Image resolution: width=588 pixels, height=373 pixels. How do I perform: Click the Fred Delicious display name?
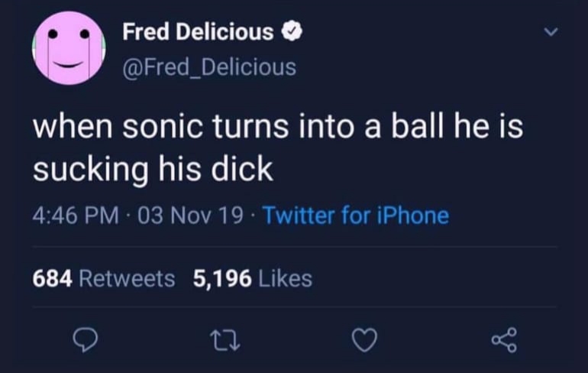coord(198,32)
